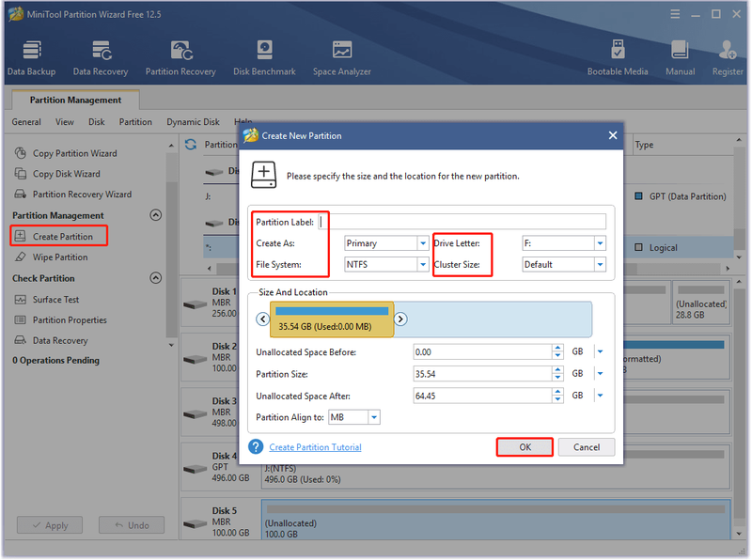752x560 pixels.
Task: Open the Data Backup tool
Action: pyautogui.click(x=32, y=58)
